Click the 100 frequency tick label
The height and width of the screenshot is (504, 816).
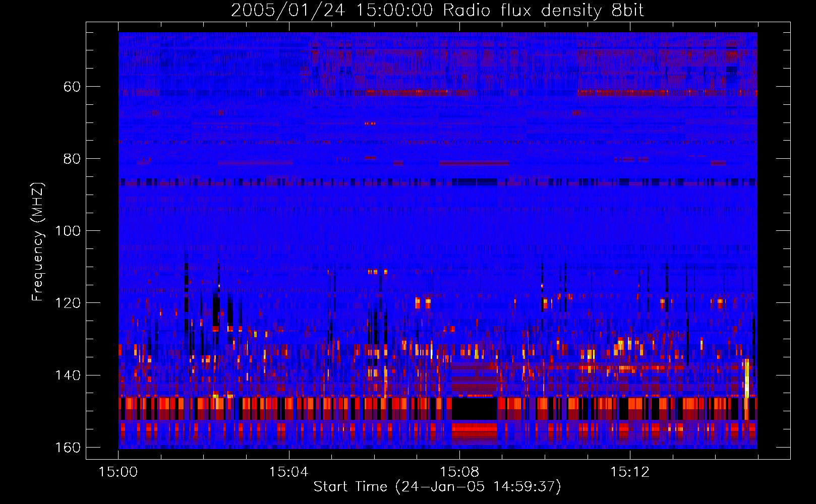pos(68,231)
